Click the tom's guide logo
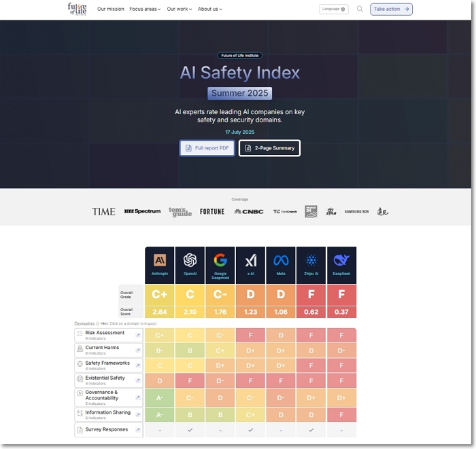The height and width of the screenshot is (449, 476). click(x=180, y=212)
